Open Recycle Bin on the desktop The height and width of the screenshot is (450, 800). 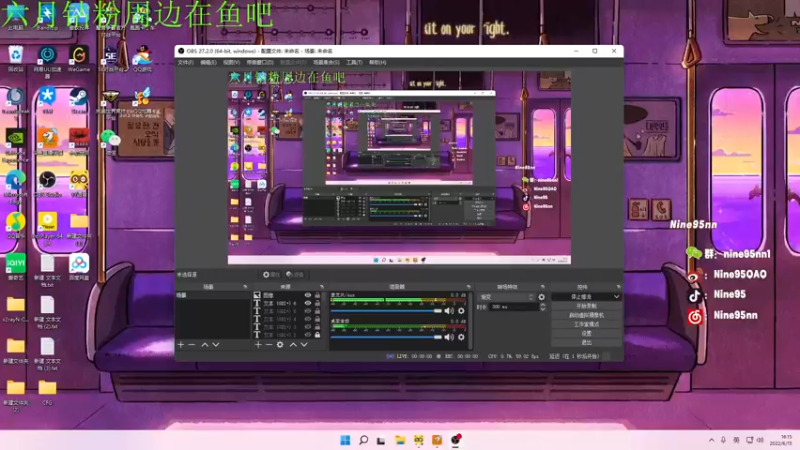pos(15,59)
